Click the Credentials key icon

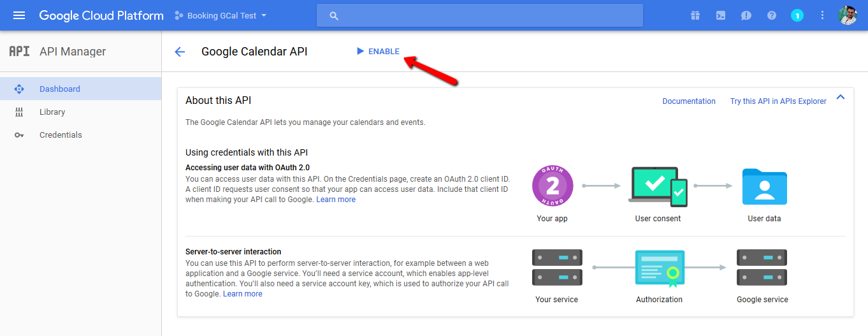[x=19, y=135]
